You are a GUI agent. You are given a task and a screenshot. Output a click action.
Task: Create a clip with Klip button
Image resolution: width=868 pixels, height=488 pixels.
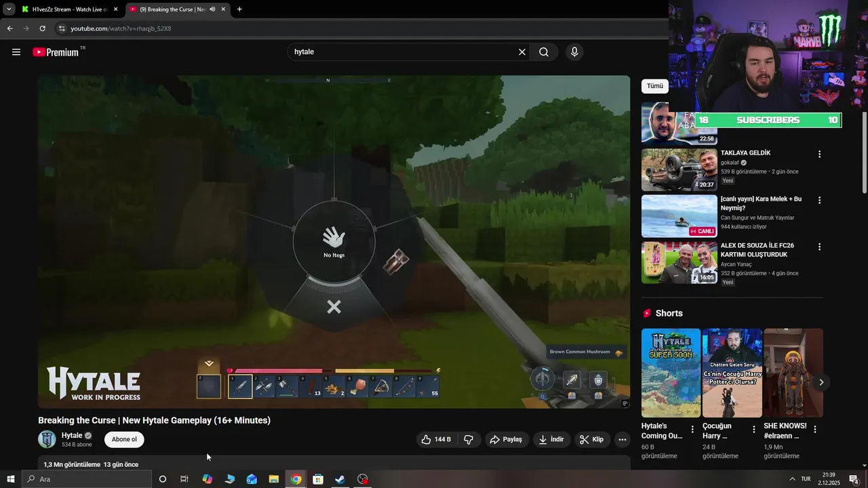[591, 439]
